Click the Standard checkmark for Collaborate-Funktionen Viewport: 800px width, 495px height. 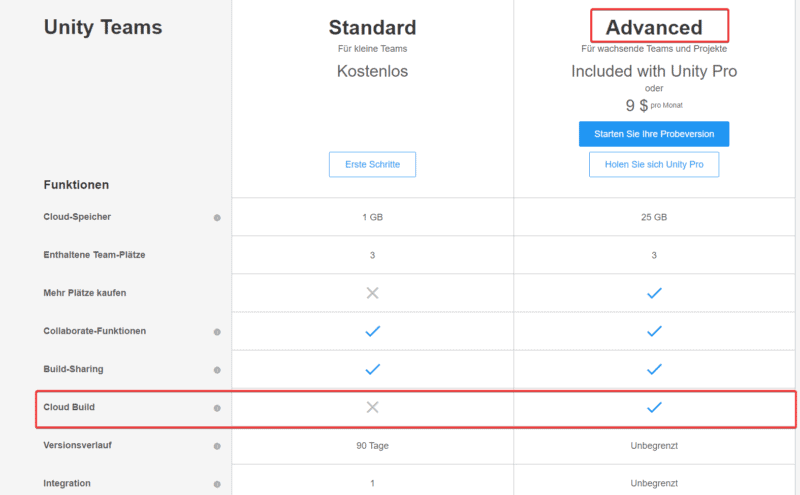tap(372, 331)
